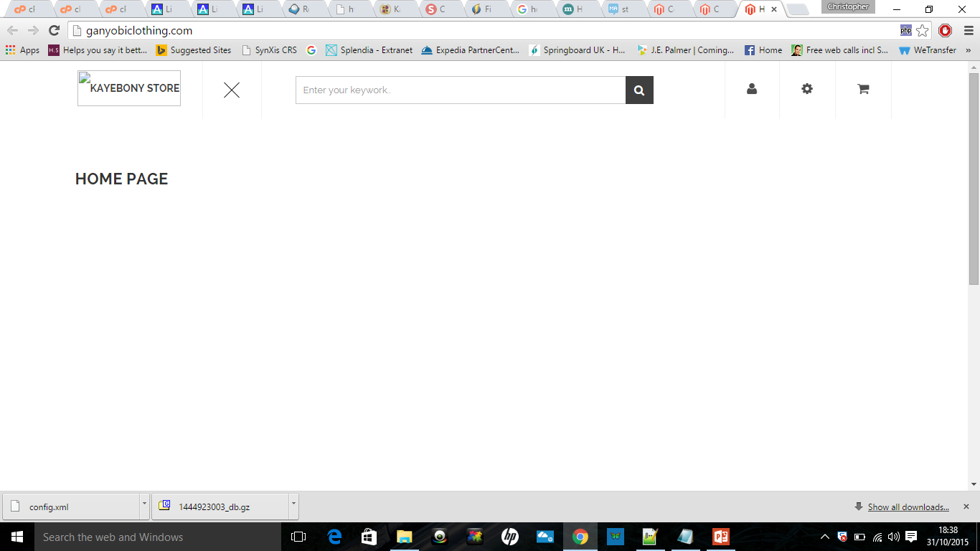This screenshot has width=980, height=551.
Task: Expand 1444923003_db.gz download options arrow
Action: pos(293,504)
